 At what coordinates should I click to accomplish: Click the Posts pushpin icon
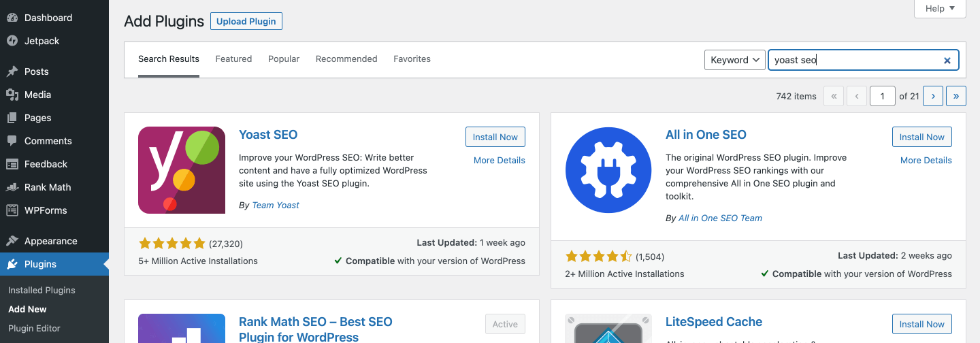tap(12, 71)
